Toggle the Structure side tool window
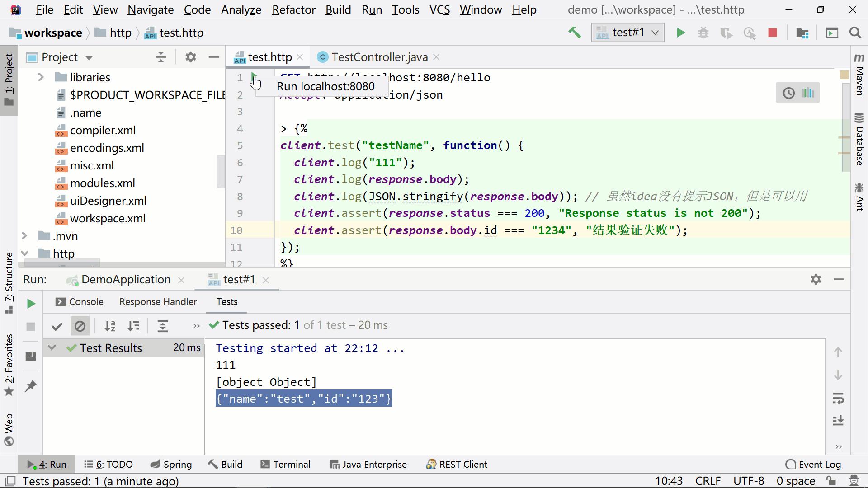 [x=9, y=283]
